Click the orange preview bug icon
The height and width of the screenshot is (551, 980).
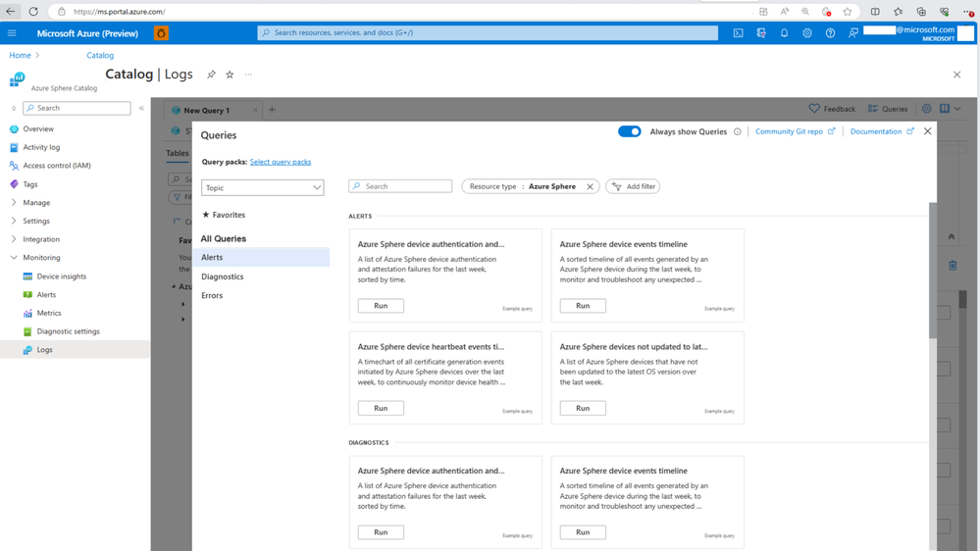click(x=161, y=33)
